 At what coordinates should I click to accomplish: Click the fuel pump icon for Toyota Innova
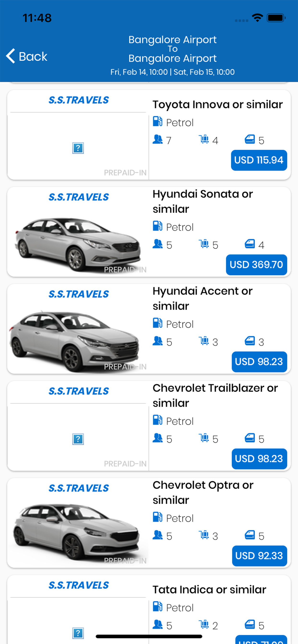coord(157,121)
